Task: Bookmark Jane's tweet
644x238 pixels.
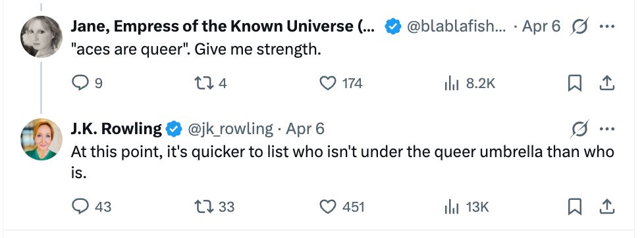Action: tap(574, 83)
